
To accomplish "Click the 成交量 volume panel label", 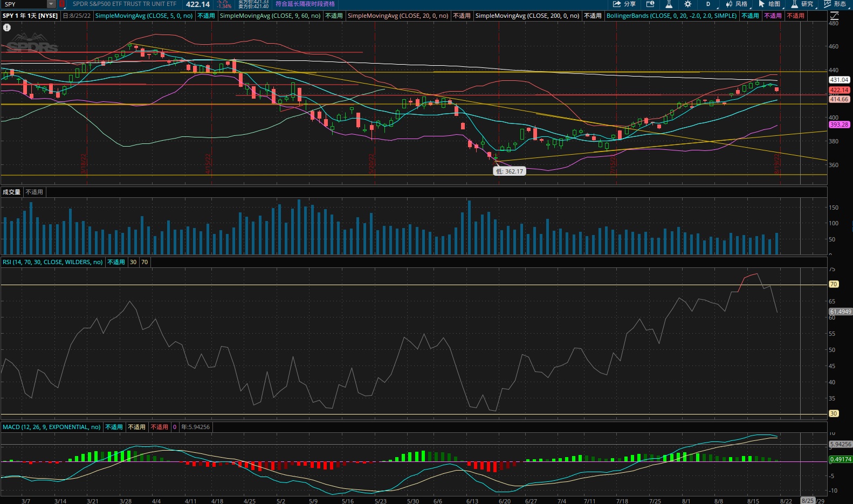I will pyautogui.click(x=11, y=192).
